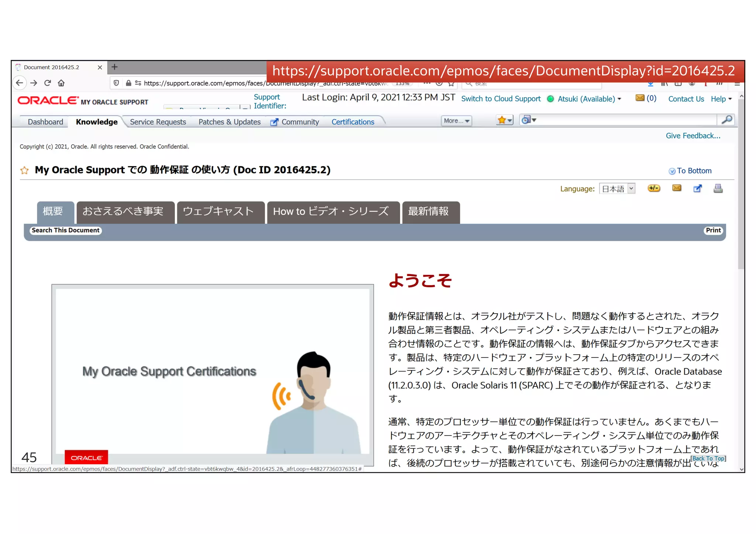Image resolution: width=756 pixels, height=534 pixels.
Task: Click the To Bottom link text
Action: coord(694,171)
